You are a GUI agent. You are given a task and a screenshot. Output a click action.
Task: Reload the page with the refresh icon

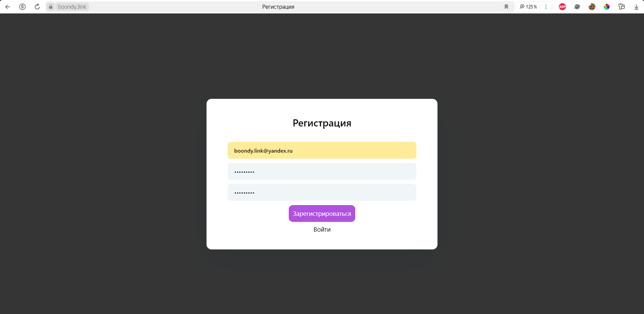click(37, 7)
